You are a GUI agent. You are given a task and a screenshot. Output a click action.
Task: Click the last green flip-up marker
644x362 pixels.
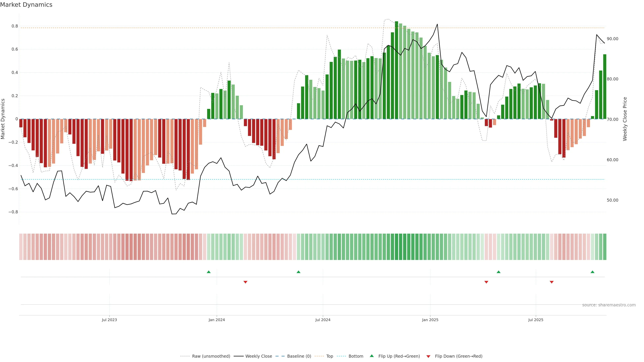[x=592, y=272]
